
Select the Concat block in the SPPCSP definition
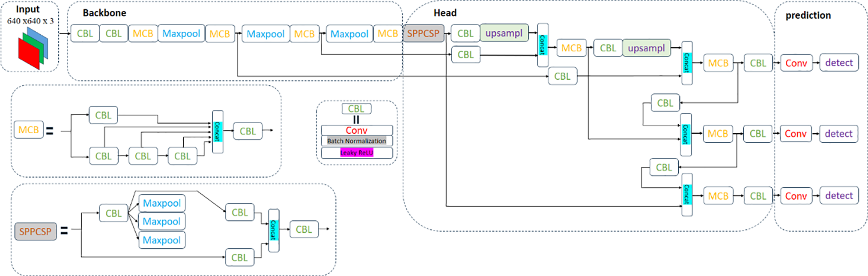(x=274, y=230)
